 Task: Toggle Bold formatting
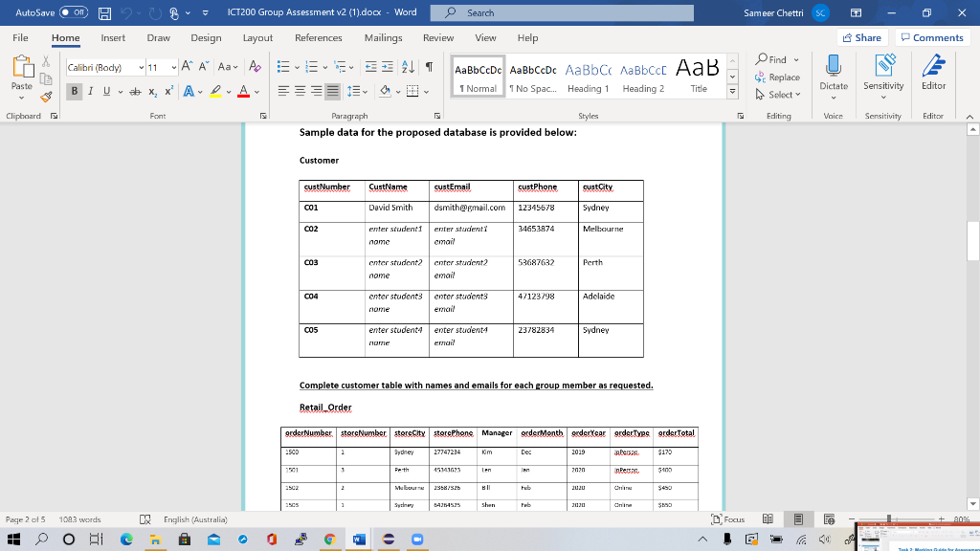(75, 90)
